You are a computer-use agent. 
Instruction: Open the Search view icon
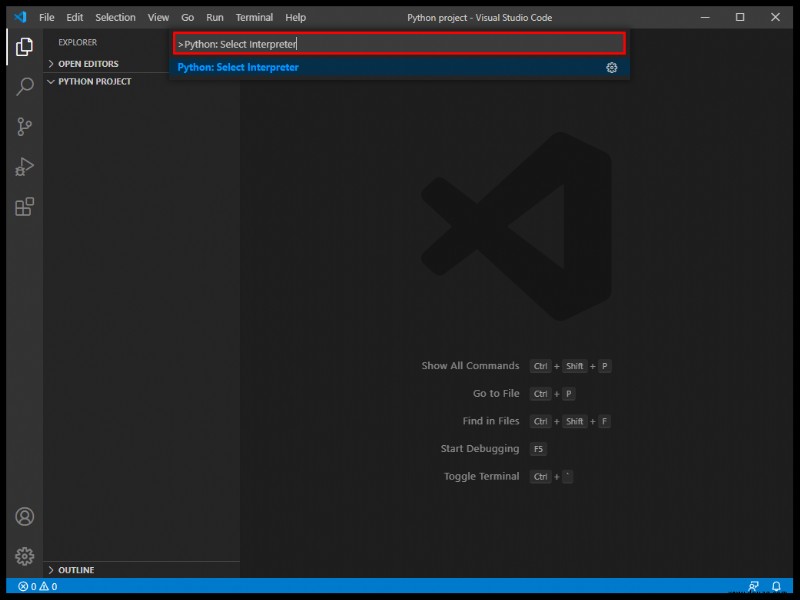pos(24,87)
